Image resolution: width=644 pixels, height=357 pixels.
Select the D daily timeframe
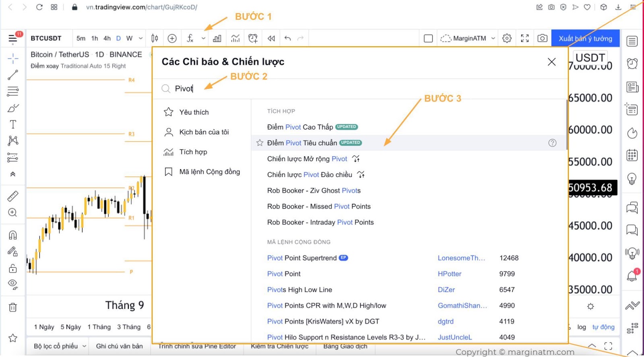(x=118, y=38)
